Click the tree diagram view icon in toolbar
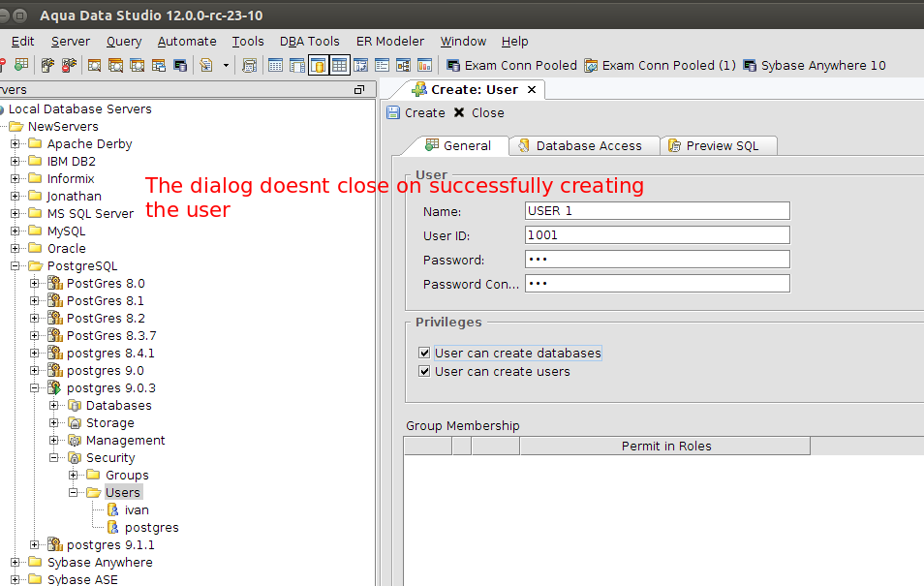 (x=403, y=65)
